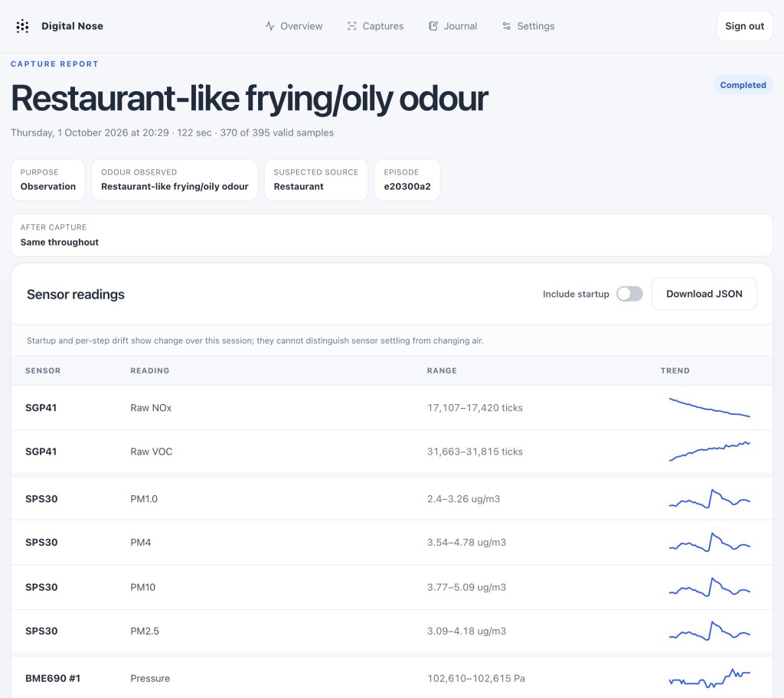
Task: Click the 31,663–31,815 ticks range
Action: [475, 452]
